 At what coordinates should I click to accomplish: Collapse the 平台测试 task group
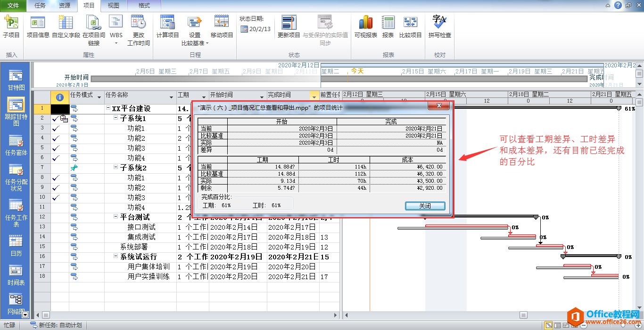tap(116, 217)
